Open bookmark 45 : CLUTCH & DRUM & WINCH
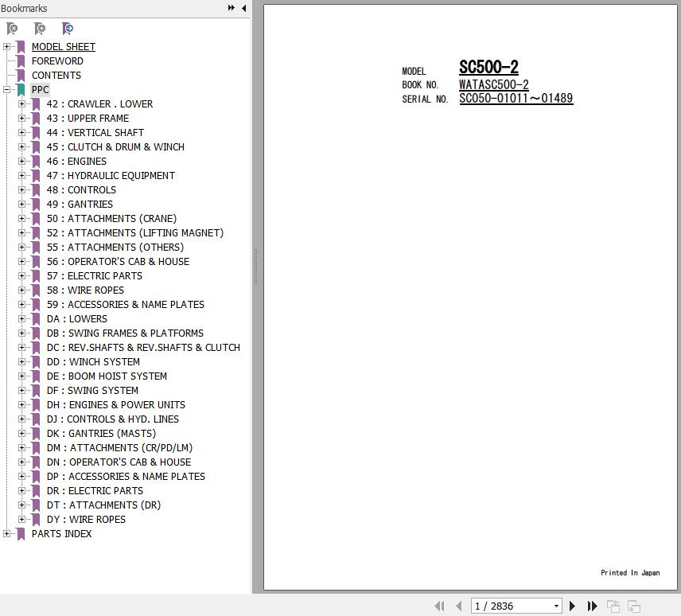 tap(115, 147)
